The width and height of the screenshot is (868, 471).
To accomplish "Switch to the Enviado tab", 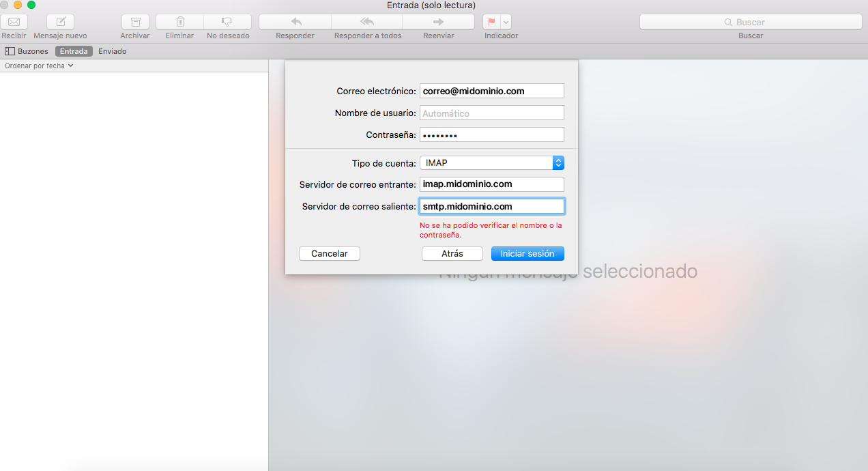I will pyautogui.click(x=113, y=51).
